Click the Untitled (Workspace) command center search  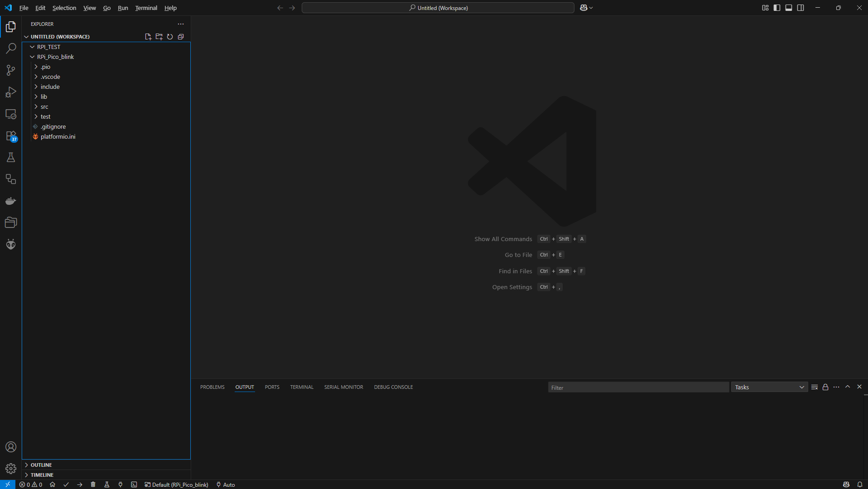click(438, 8)
